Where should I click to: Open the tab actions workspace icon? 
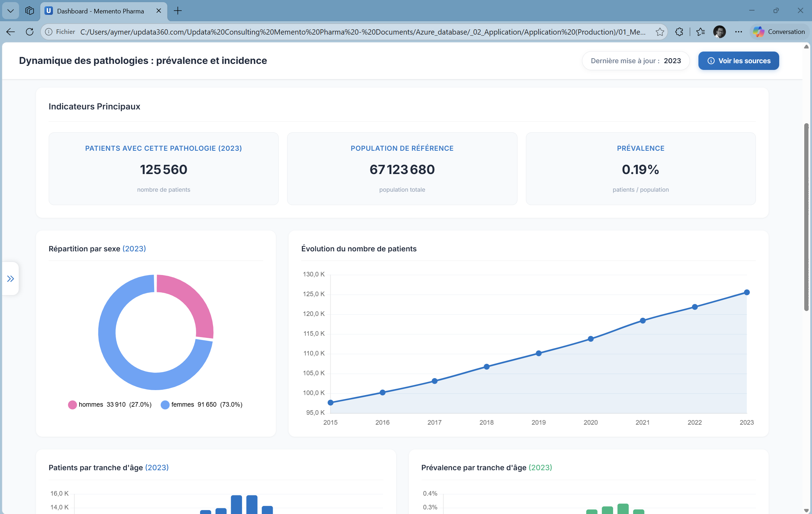30,11
